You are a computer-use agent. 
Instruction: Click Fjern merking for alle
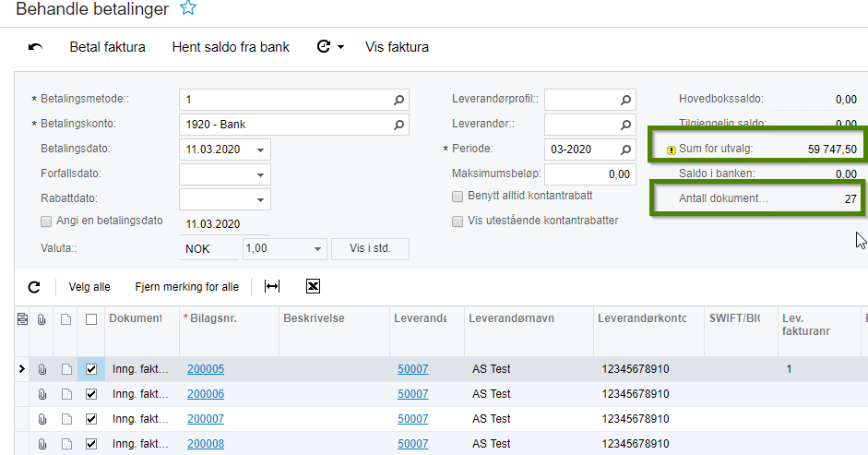[186, 287]
